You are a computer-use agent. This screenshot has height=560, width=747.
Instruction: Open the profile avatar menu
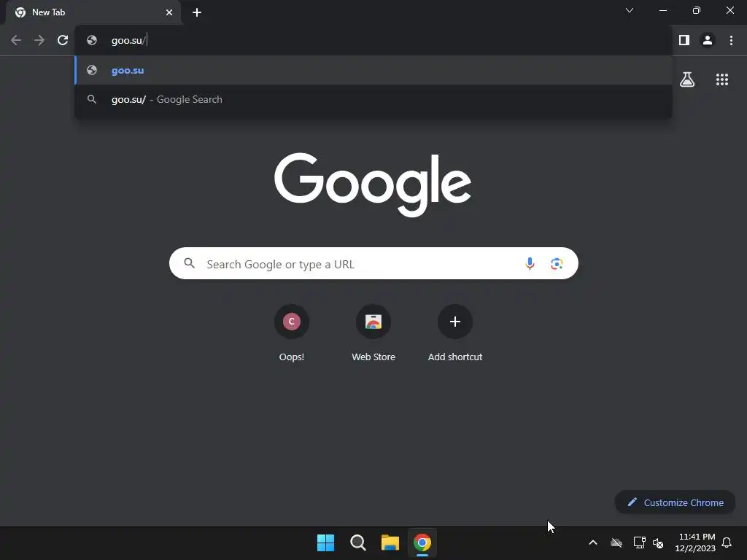point(708,41)
